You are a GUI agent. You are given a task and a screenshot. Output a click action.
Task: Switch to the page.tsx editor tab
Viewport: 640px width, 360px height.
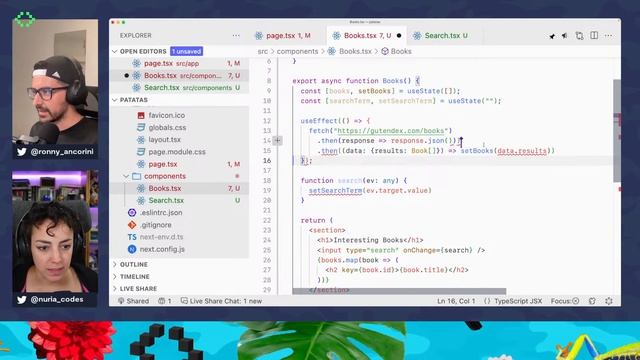click(288, 36)
